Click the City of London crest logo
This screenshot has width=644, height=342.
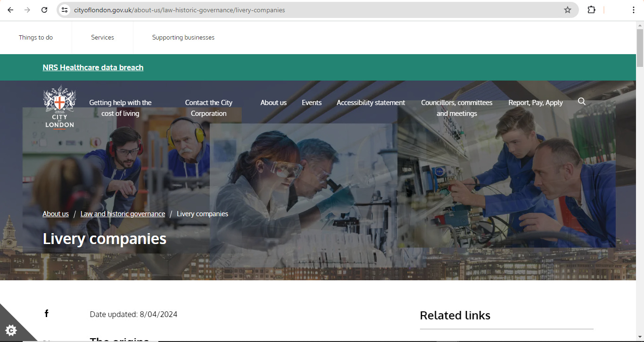59,107
